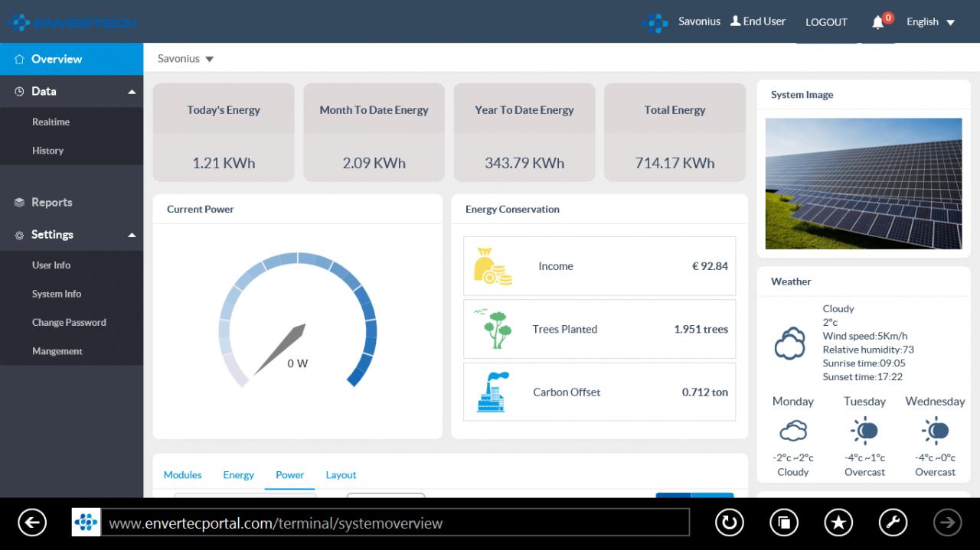
Task: Reload the page with the refresh icon
Action: coord(729,522)
